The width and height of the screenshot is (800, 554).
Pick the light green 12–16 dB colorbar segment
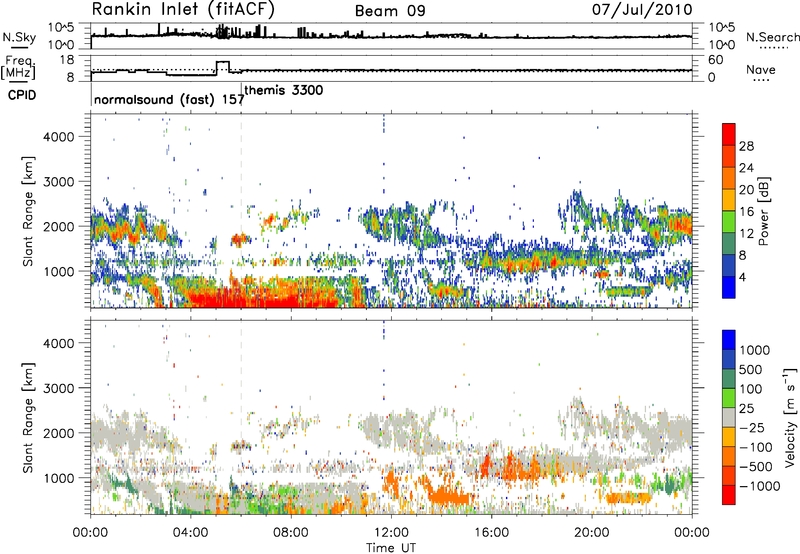pos(729,221)
